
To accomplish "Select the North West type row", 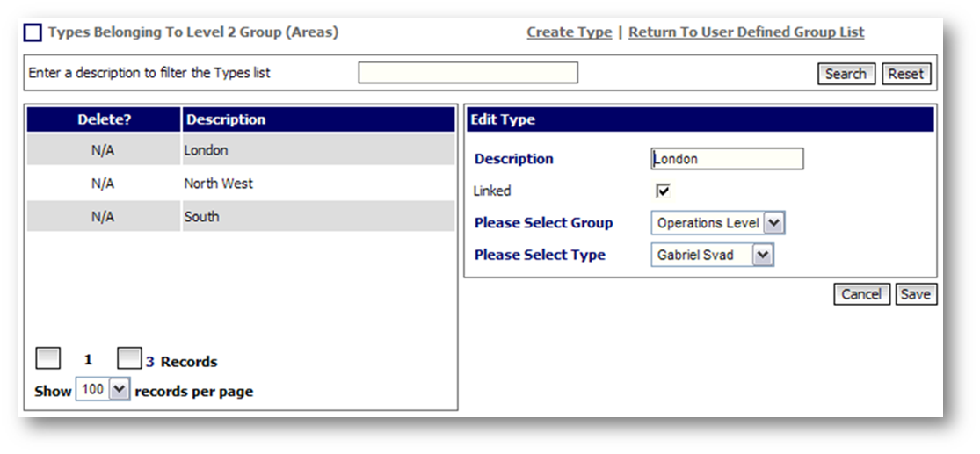I will 218,184.
